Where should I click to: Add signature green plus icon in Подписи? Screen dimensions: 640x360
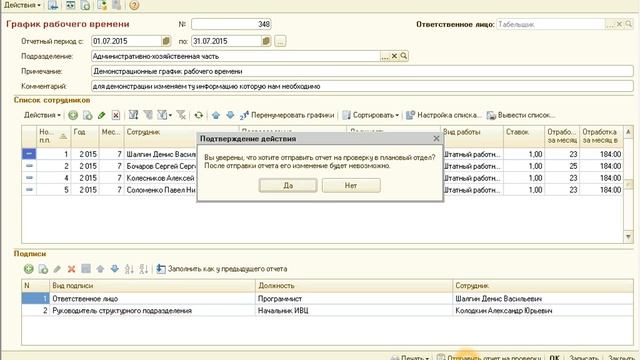coord(29,269)
